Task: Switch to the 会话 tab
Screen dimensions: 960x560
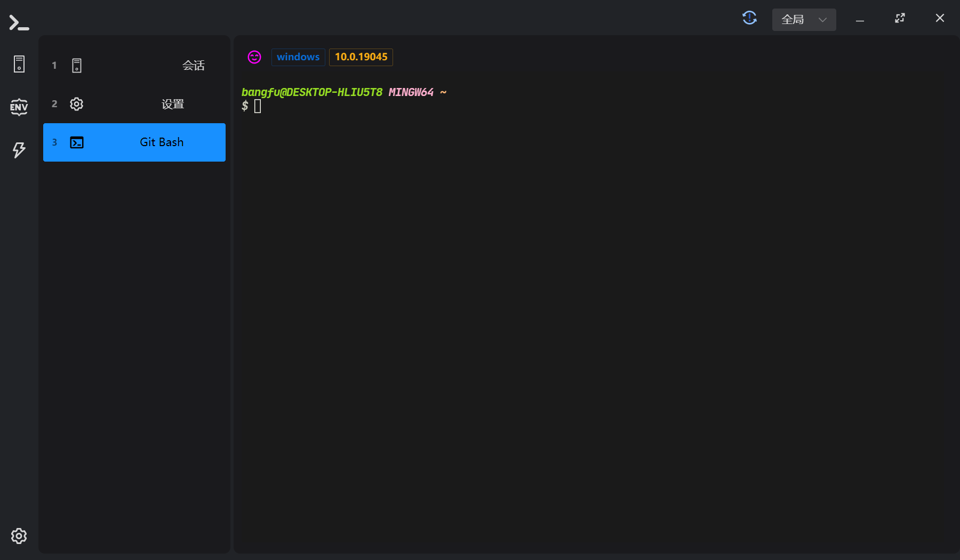Action: (x=193, y=66)
